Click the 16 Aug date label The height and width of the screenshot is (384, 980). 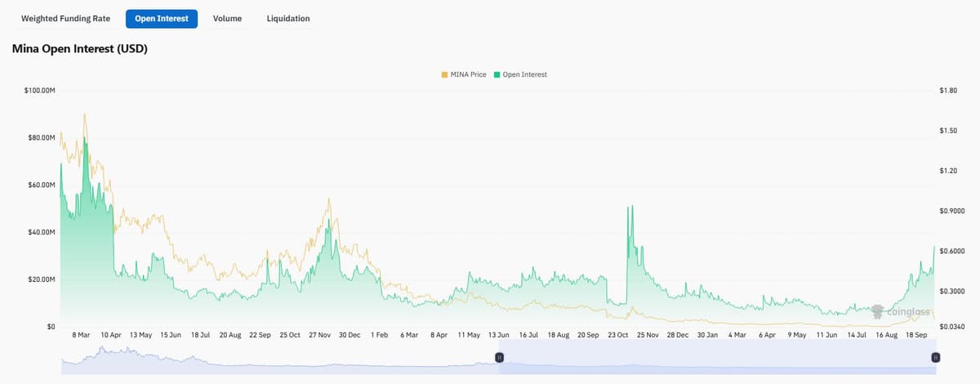click(x=886, y=335)
